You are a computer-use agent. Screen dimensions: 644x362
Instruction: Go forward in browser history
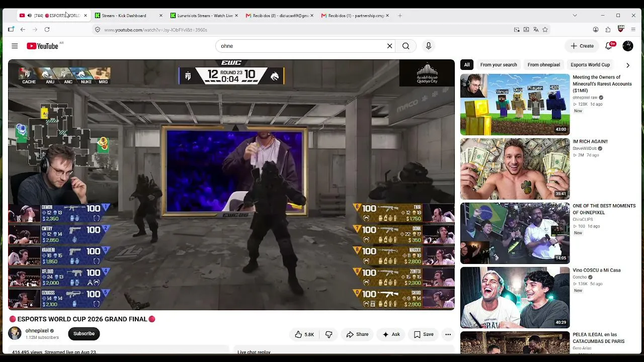[35, 30]
